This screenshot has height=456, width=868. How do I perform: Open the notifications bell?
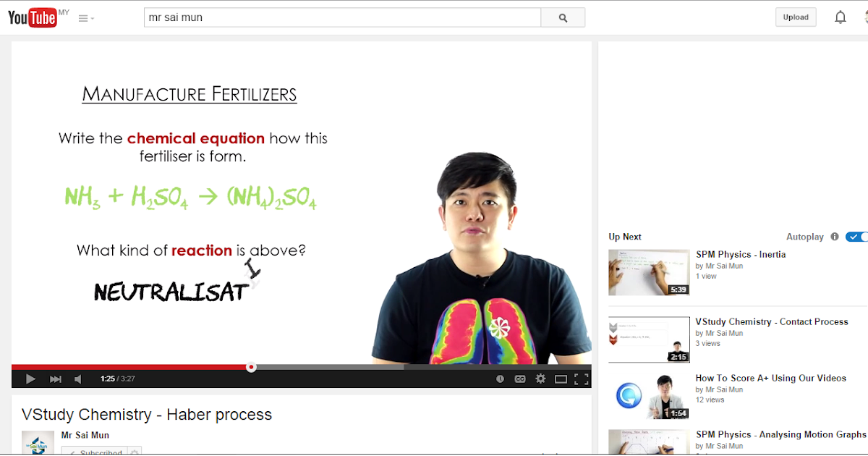point(840,17)
